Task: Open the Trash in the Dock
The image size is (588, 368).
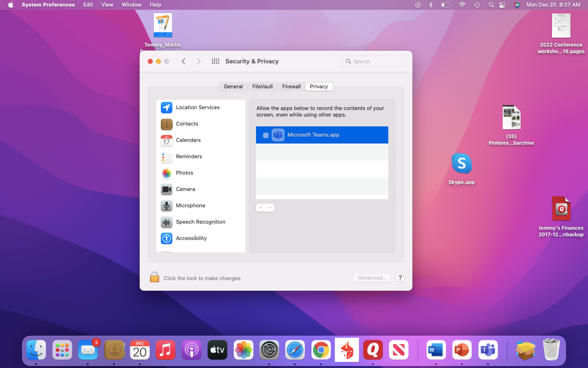Action: [x=551, y=350]
